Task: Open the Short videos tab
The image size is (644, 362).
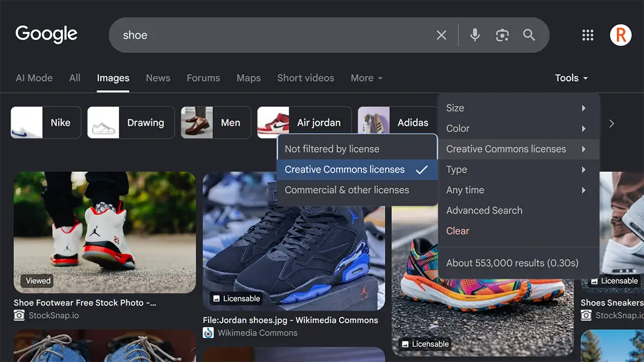Action: (x=306, y=78)
